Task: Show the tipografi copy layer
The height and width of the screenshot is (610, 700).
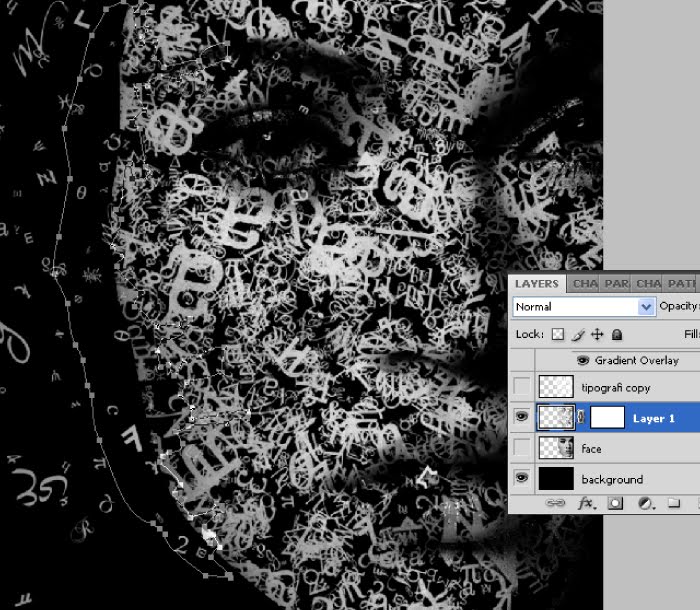Action: click(x=521, y=386)
